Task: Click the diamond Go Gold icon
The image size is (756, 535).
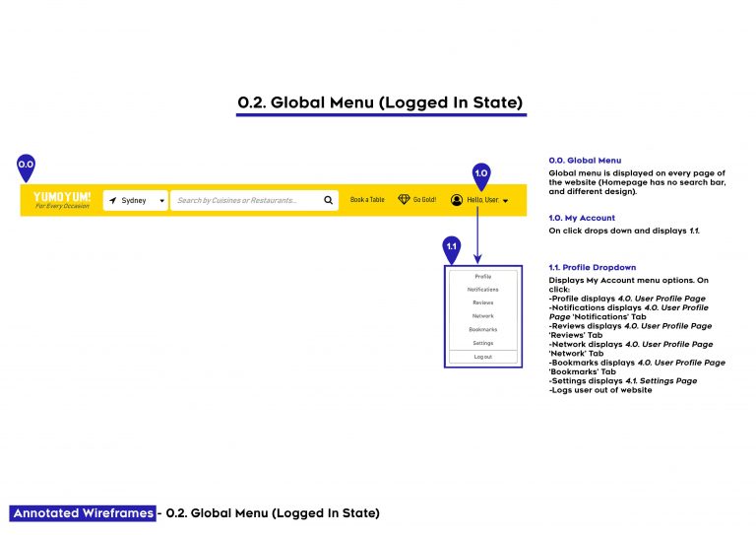Action: coord(404,199)
